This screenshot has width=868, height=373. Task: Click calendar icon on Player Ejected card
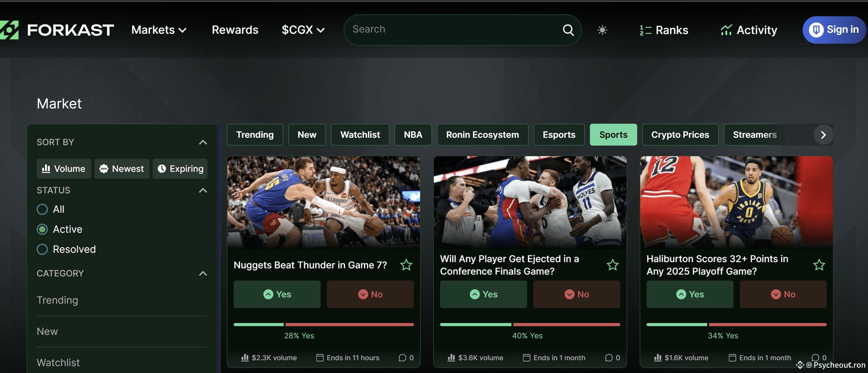pyautogui.click(x=526, y=357)
